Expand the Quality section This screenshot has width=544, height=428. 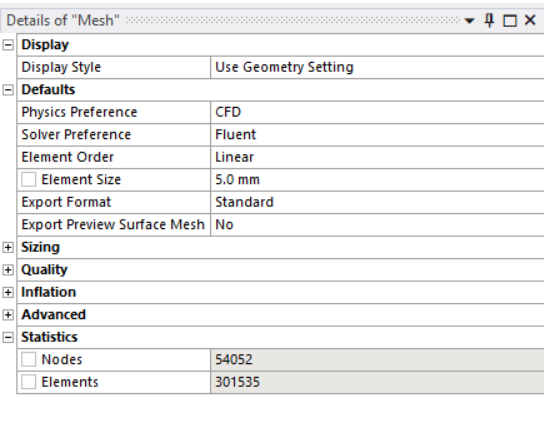point(8,270)
